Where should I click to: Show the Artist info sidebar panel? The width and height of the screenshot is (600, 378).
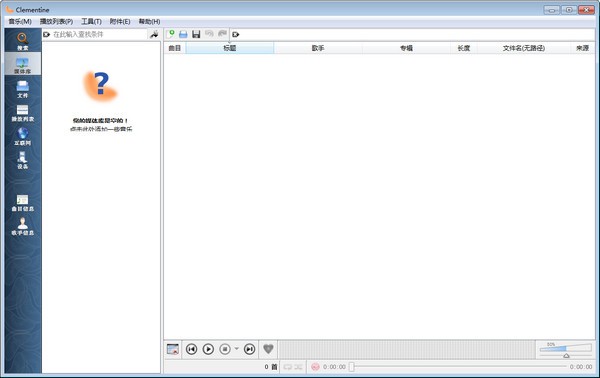[23, 226]
